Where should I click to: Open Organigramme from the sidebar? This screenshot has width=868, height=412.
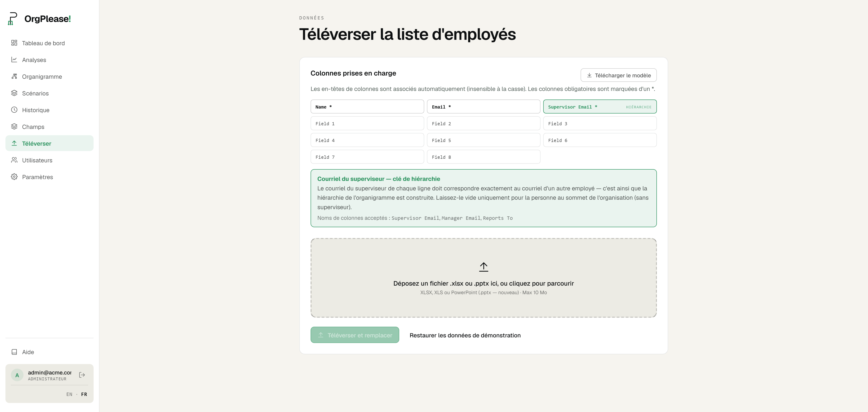(50, 76)
